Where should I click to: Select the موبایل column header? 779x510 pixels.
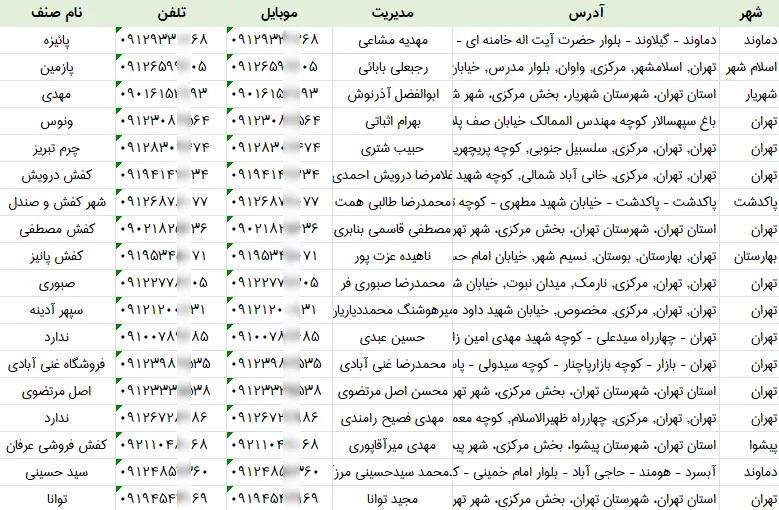pos(279,13)
